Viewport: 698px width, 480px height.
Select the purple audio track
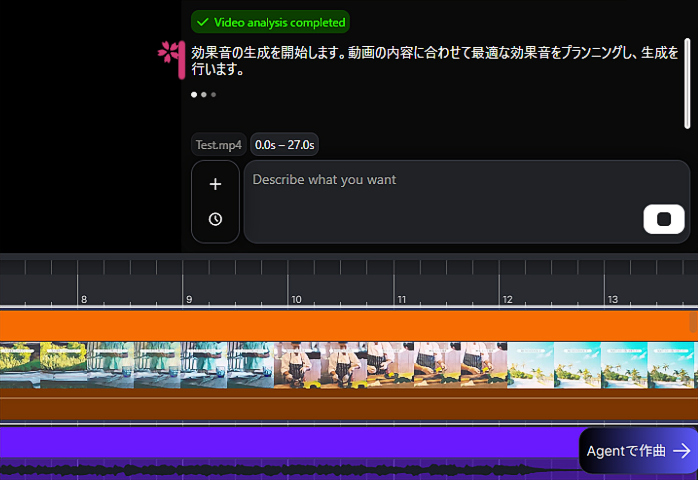(280, 442)
